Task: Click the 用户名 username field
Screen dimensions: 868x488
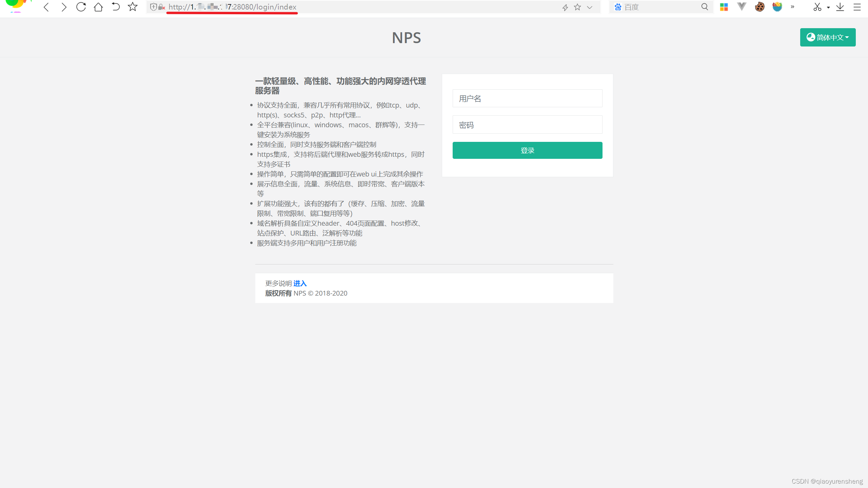Action: pos(527,98)
